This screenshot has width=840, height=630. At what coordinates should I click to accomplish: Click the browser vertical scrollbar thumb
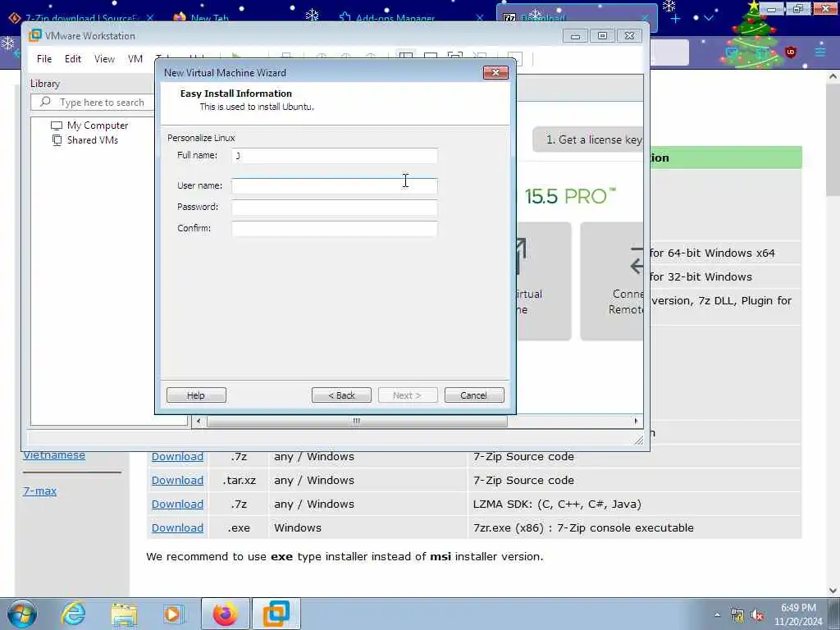point(833,139)
